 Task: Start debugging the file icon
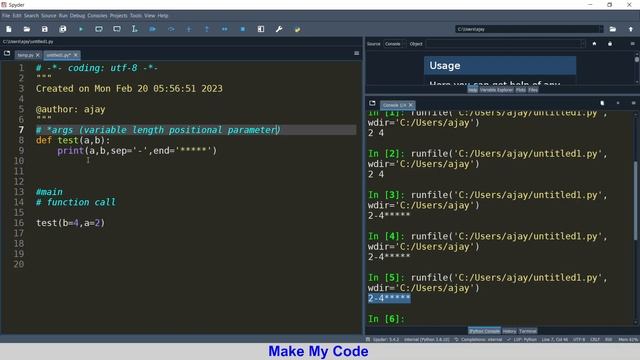click(x=153, y=29)
